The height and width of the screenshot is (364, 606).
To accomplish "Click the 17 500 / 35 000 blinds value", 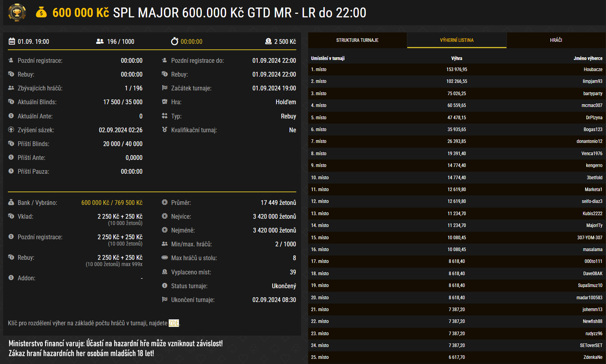I will click(123, 102).
